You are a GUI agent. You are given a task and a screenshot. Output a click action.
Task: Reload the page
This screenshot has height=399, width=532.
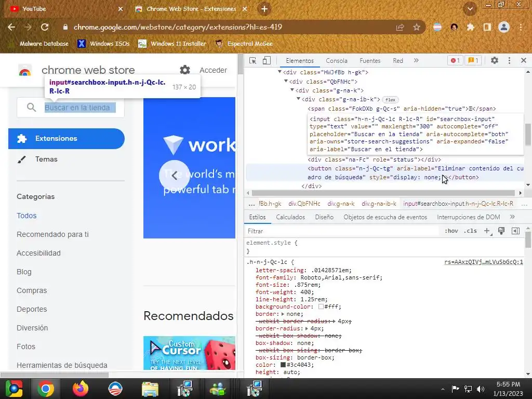pos(45,27)
